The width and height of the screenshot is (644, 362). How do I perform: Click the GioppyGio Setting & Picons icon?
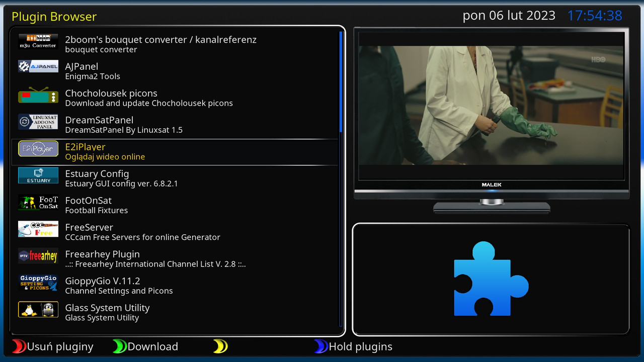coord(38,283)
